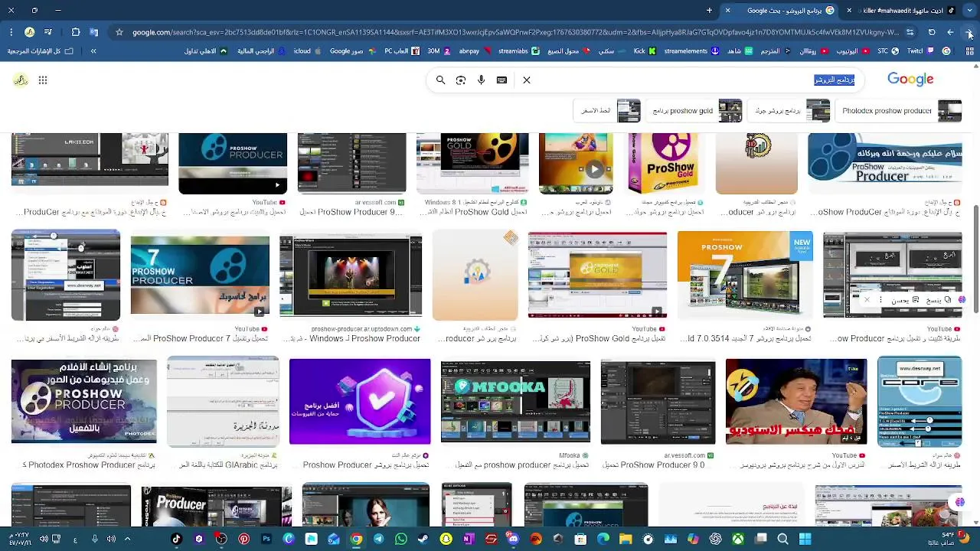
Task: Open the tab search dropdown arrow
Action: (969, 11)
